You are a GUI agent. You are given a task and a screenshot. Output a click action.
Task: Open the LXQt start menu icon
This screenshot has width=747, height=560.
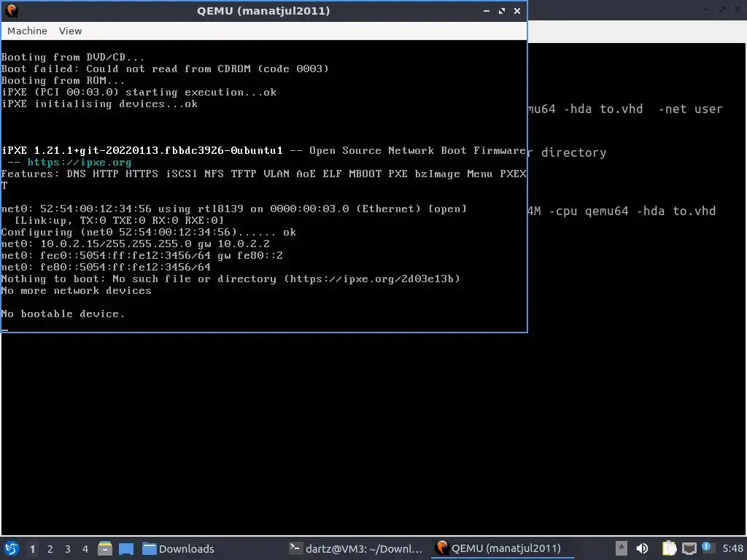[12, 548]
